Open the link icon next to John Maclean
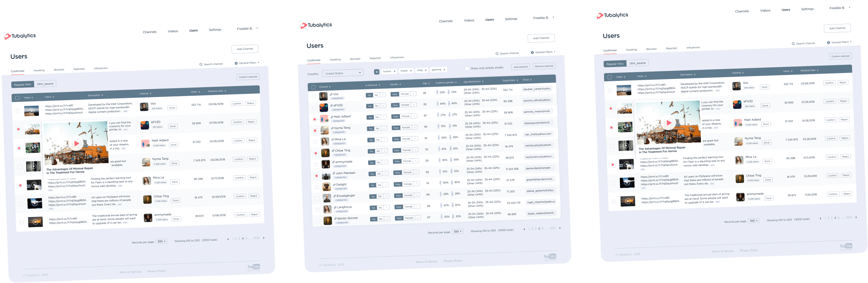 coord(334,173)
